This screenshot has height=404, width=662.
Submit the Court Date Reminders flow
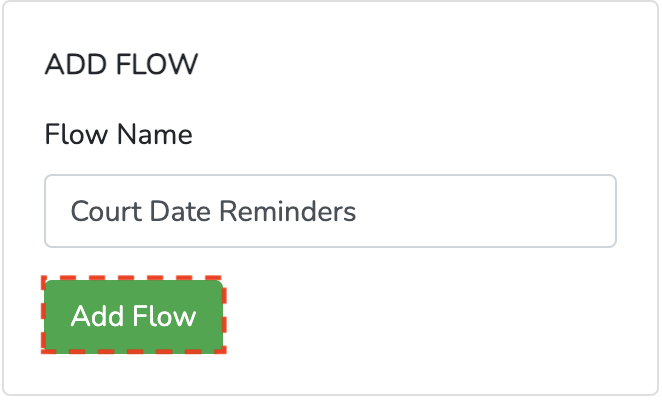133,316
